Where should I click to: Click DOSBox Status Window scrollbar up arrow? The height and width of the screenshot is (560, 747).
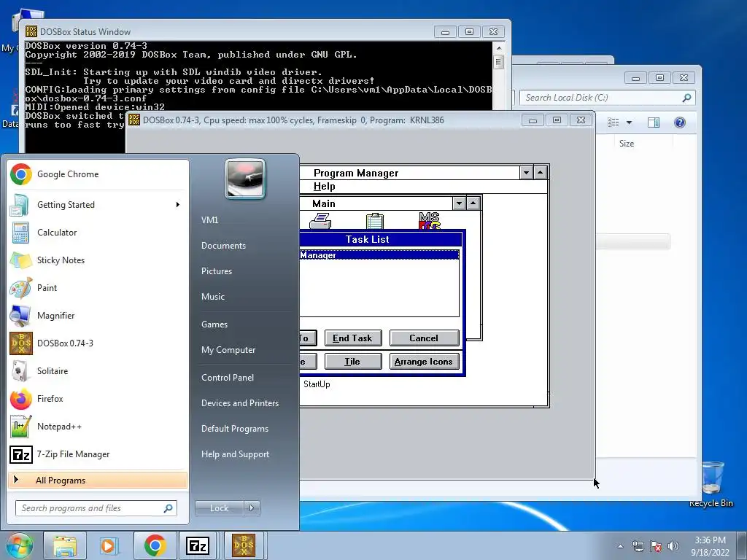click(499, 47)
